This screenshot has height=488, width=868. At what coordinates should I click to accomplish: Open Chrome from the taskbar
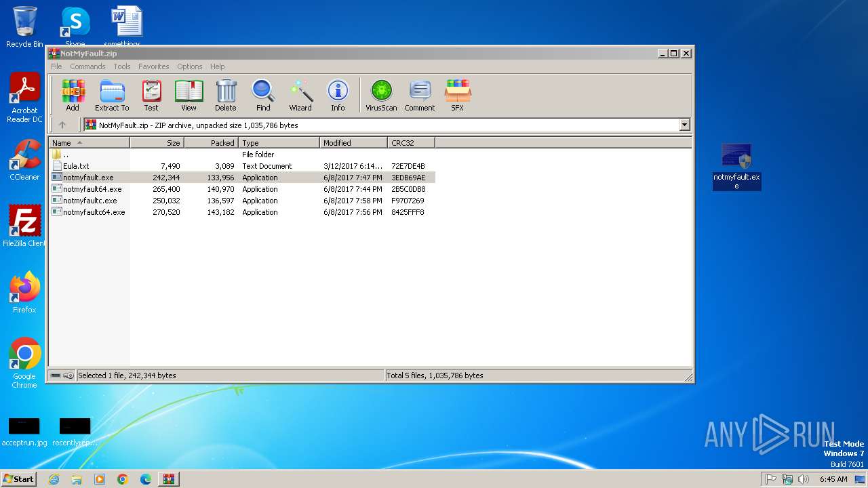(x=123, y=479)
